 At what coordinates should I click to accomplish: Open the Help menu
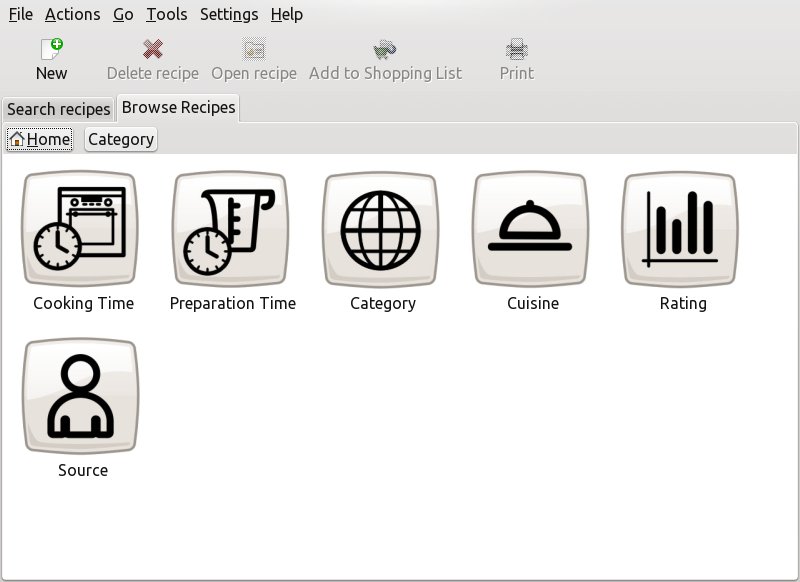(x=286, y=14)
